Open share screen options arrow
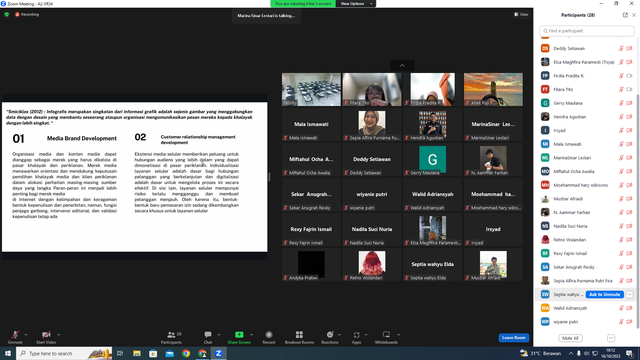This screenshot has height=360, width=640. pyautogui.click(x=251, y=335)
